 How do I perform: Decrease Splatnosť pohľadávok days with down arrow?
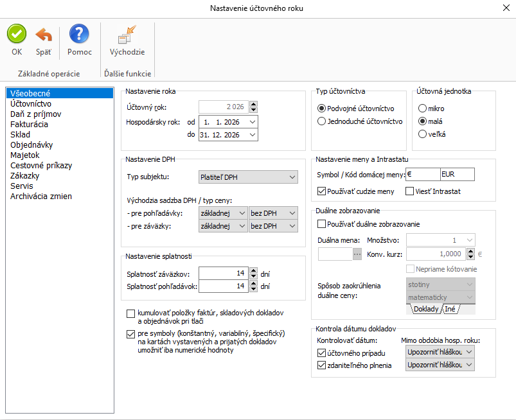tap(253, 289)
